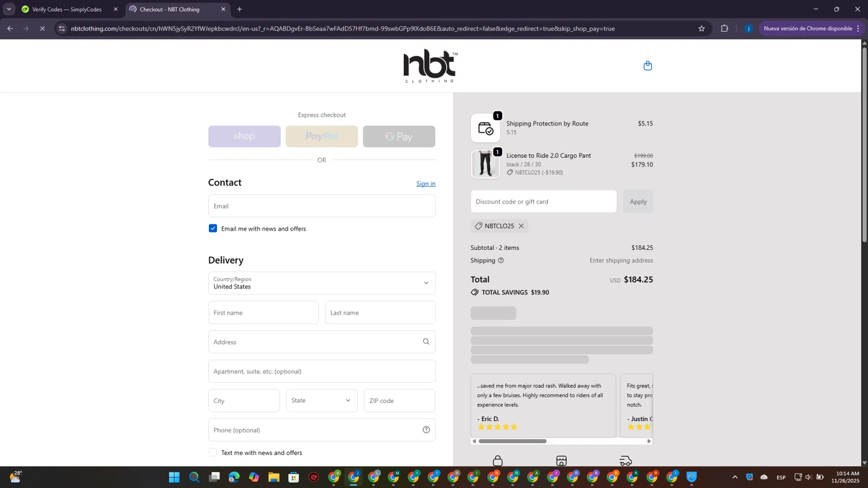Open Copilot from the taskbar
Image resolution: width=868 pixels, height=488 pixels.
[254, 477]
